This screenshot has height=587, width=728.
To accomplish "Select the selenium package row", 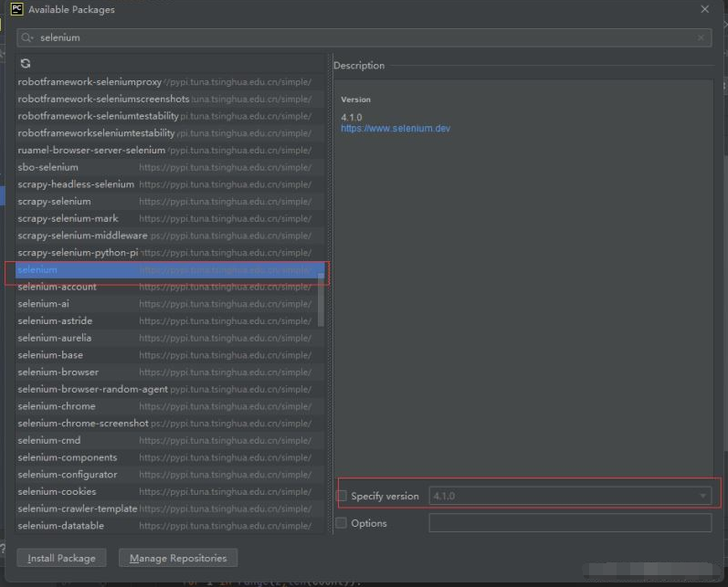I will tap(170, 269).
